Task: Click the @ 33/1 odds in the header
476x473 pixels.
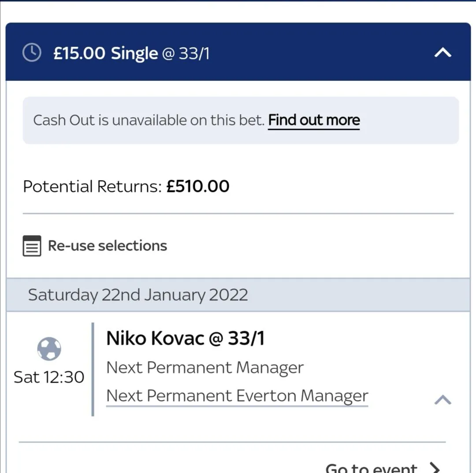Action: (x=186, y=54)
